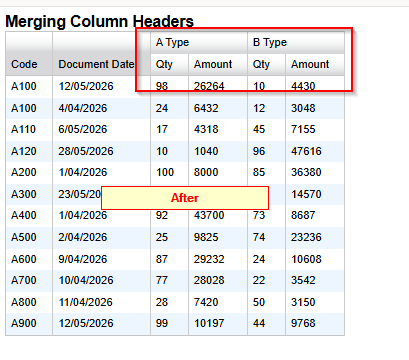Select quantity cell 87 in A600 row
This screenshot has width=409, height=360.
point(170,259)
